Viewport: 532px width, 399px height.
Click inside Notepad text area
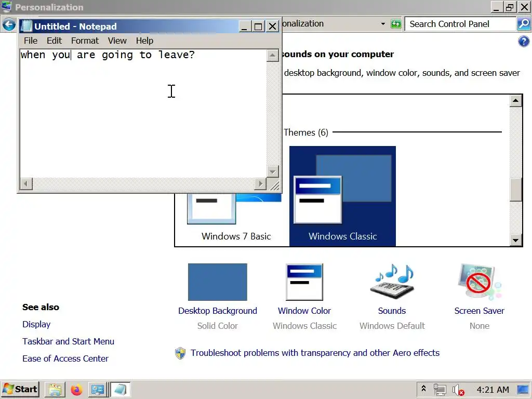tap(143, 114)
